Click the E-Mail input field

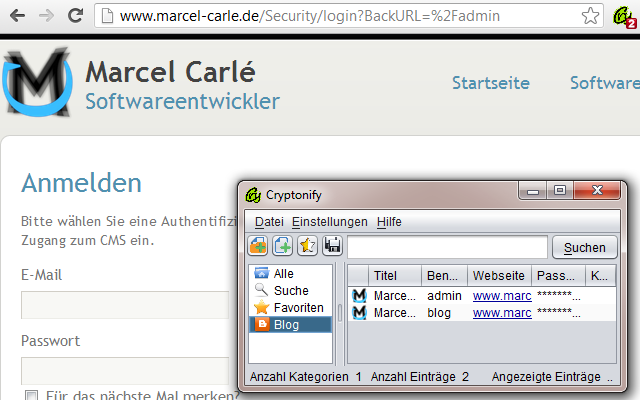(125, 305)
